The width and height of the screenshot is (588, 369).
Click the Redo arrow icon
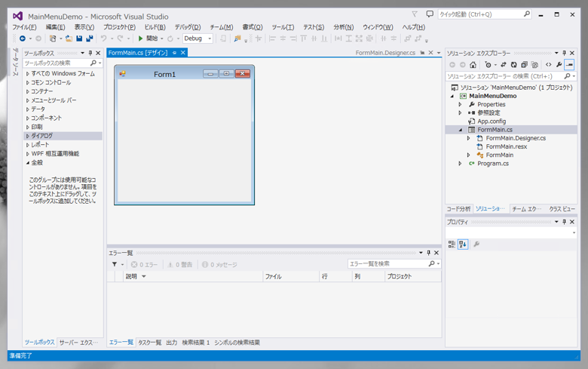tap(120, 38)
